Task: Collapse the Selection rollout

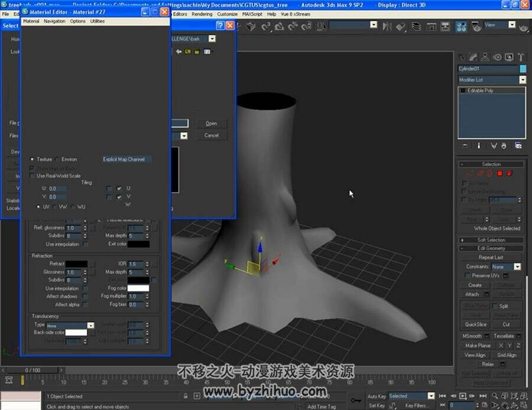Action: (x=491, y=164)
